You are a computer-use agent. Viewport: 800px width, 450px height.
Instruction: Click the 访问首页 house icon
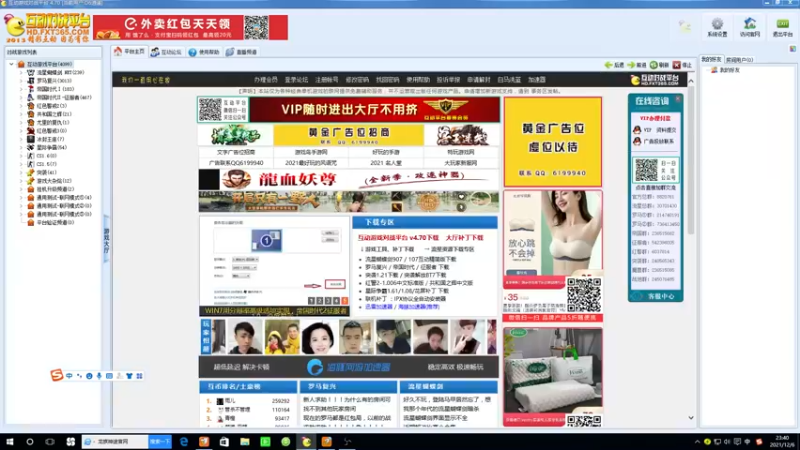[749, 24]
